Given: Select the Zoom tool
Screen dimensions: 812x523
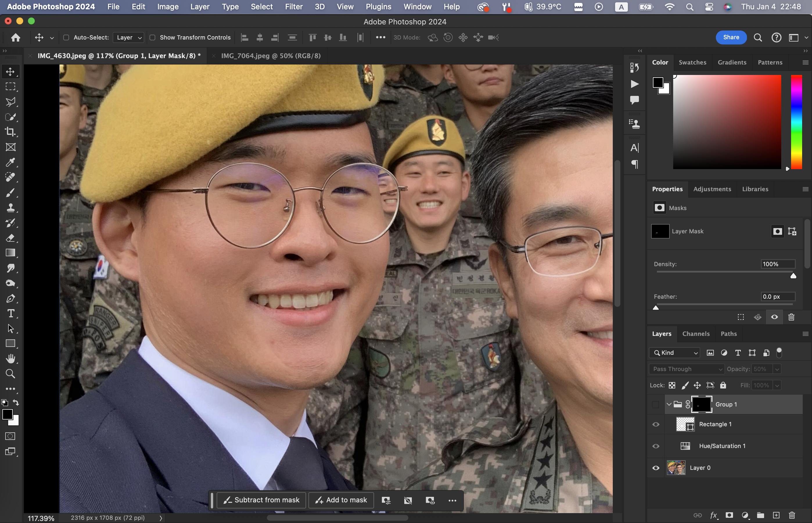Looking at the screenshot, I should coord(10,374).
